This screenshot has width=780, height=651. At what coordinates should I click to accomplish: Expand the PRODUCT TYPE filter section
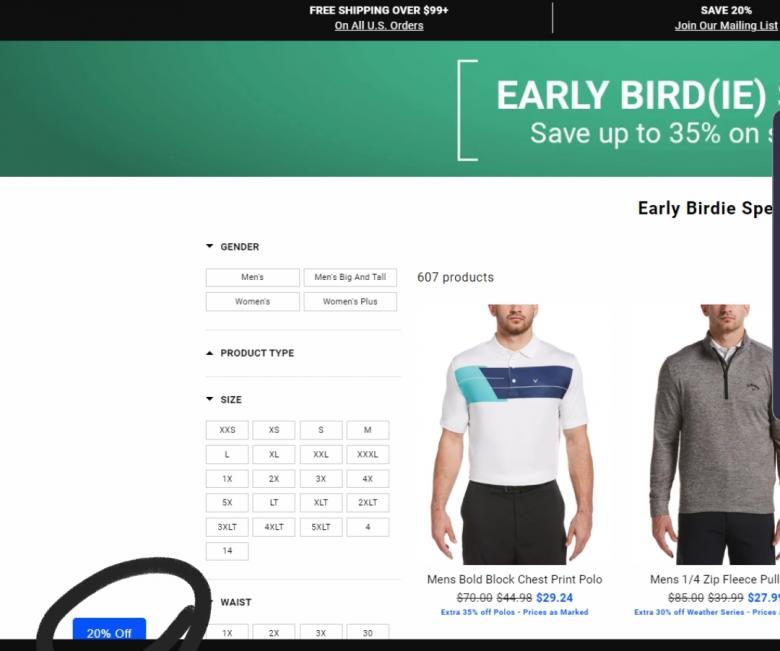pos(250,353)
